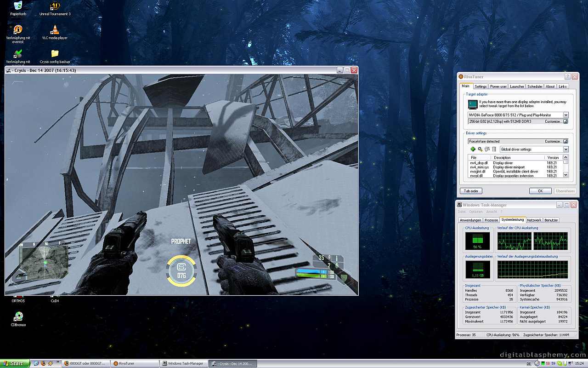Click the red temperature 58 tray icon
The width and height of the screenshot is (588, 368).
click(548, 363)
